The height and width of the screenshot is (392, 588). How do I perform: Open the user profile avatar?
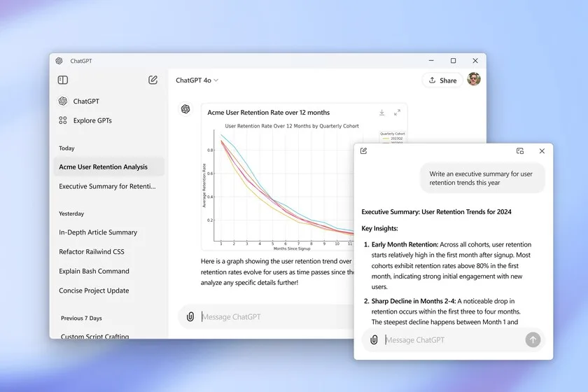474,79
